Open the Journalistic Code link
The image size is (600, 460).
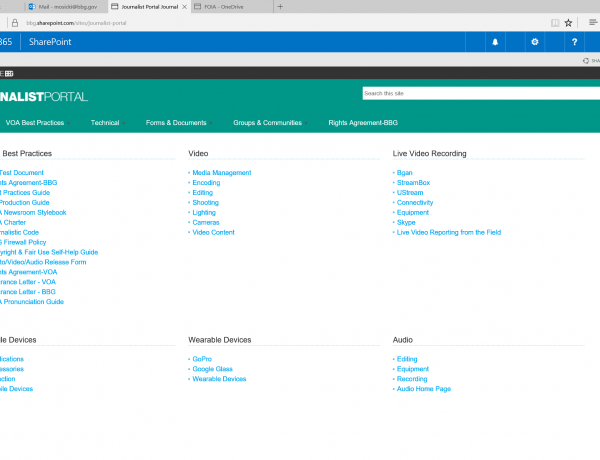click(x=19, y=232)
